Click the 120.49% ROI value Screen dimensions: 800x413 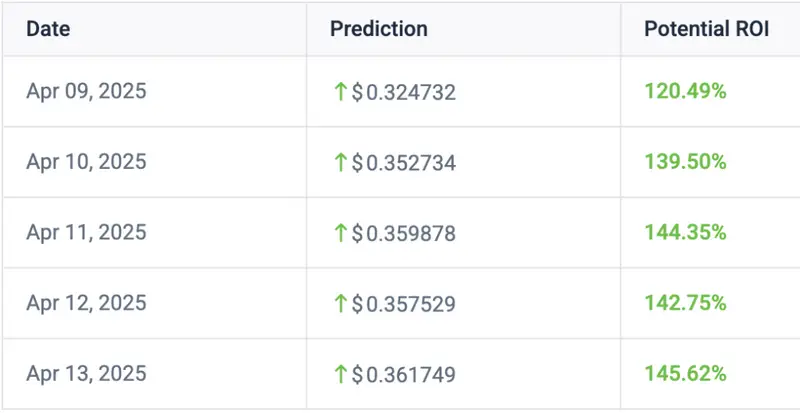[685, 91]
